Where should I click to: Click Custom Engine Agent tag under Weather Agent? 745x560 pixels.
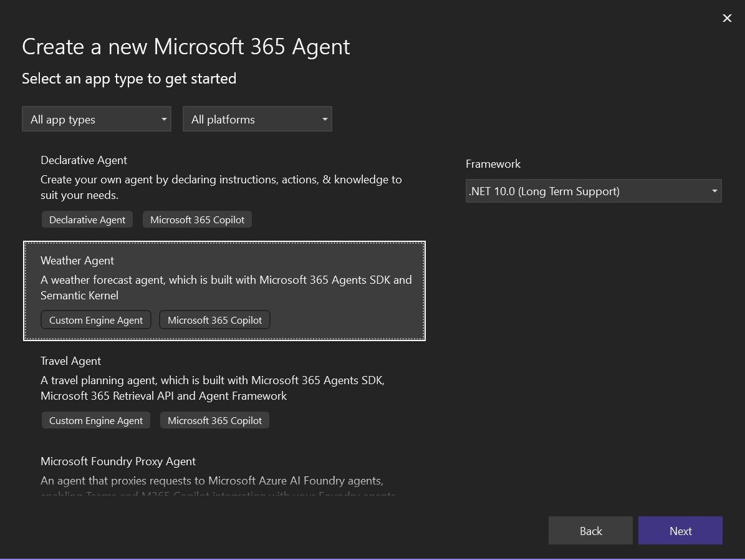coord(96,320)
